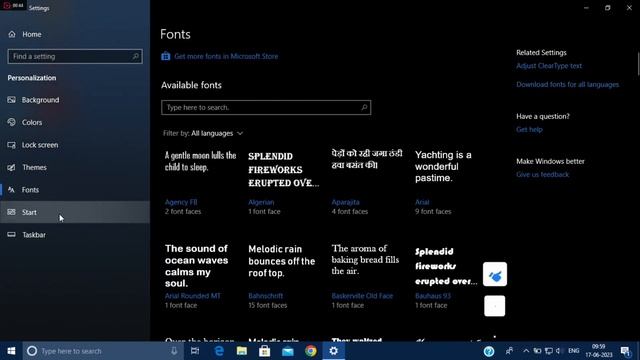This screenshot has width=640, height=360.
Task: Open the Windows Start menu
Action: [11, 351]
